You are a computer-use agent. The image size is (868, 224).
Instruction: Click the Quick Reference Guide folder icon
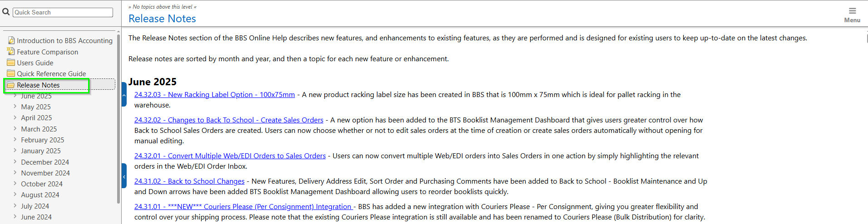click(x=11, y=73)
